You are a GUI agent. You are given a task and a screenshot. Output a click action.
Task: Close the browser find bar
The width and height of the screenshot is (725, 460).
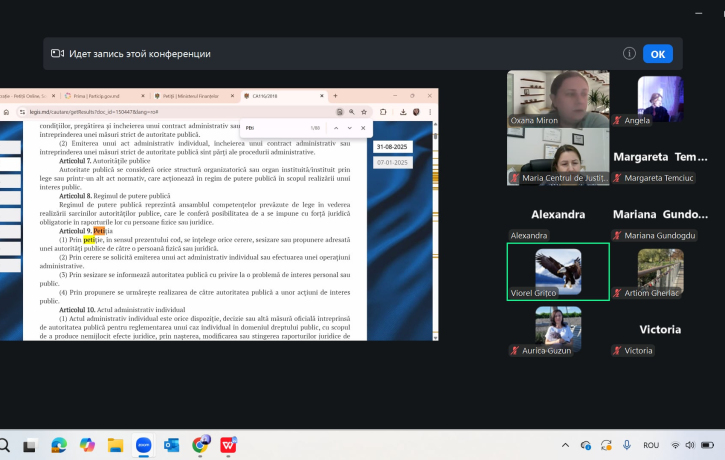(362, 128)
